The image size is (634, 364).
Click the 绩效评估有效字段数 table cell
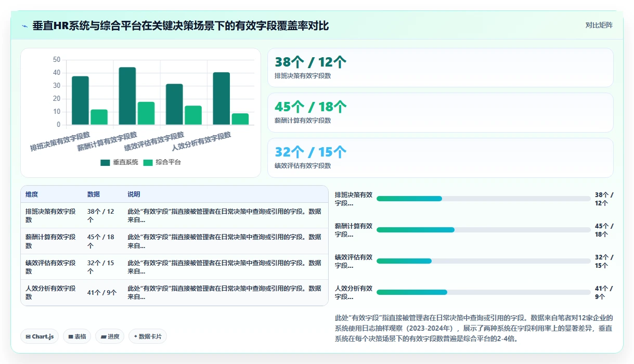click(51, 267)
